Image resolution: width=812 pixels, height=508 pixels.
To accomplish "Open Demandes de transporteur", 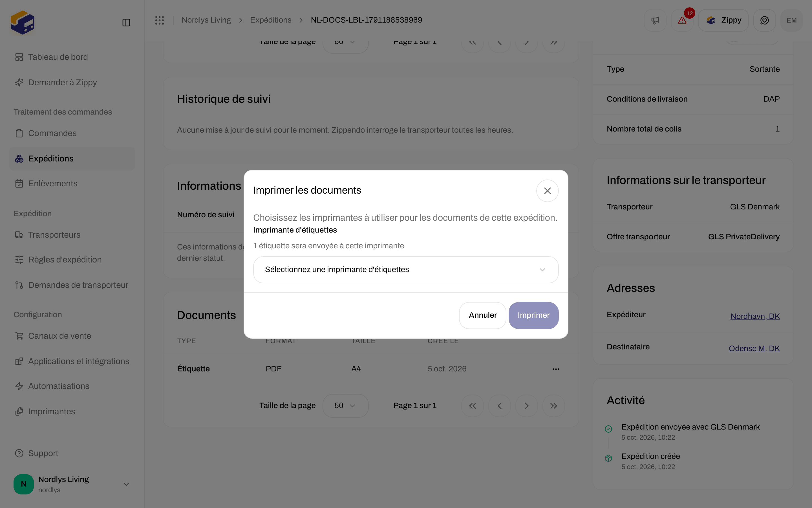I will 72,285.
